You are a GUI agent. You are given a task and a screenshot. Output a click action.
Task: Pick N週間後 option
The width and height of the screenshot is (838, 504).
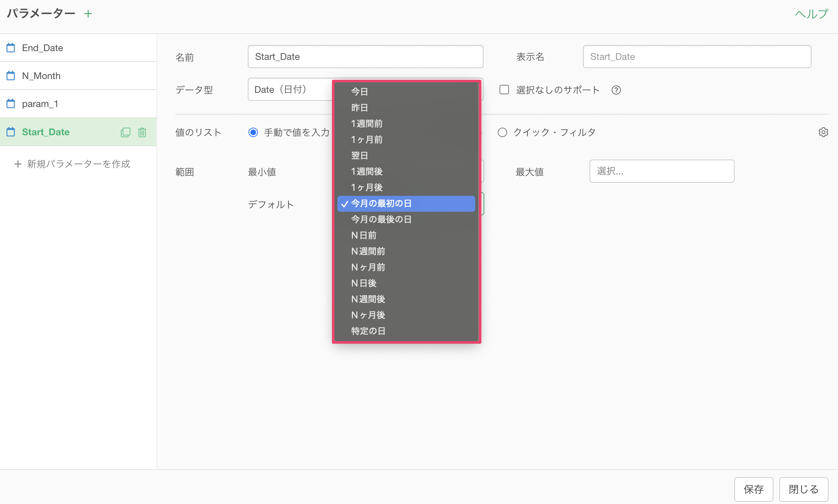point(406,299)
